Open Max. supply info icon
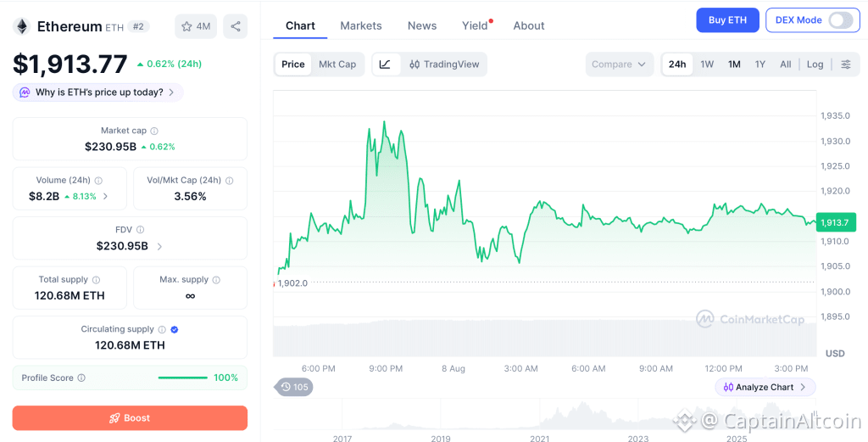The height and width of the screenshot is (442, 868). tap(216, 280)
